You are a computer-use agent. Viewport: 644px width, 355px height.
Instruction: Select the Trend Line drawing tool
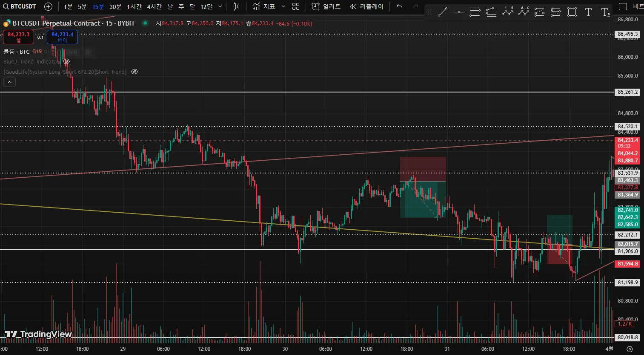443,12
